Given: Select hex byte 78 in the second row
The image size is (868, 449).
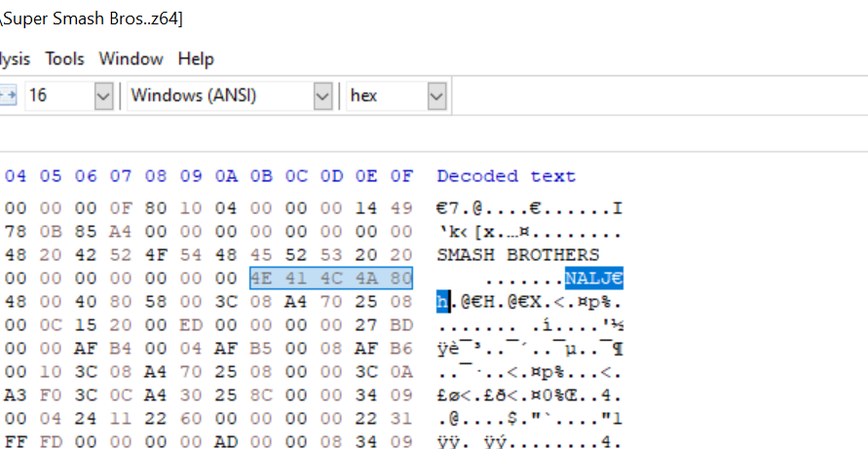Looking at the screenshot, I should point(16,232).
